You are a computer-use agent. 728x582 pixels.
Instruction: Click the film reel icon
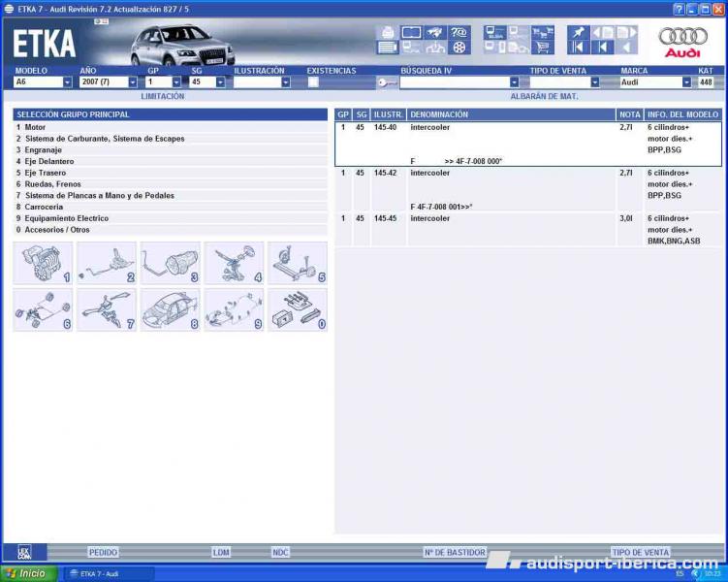click(x=459, y=47)
